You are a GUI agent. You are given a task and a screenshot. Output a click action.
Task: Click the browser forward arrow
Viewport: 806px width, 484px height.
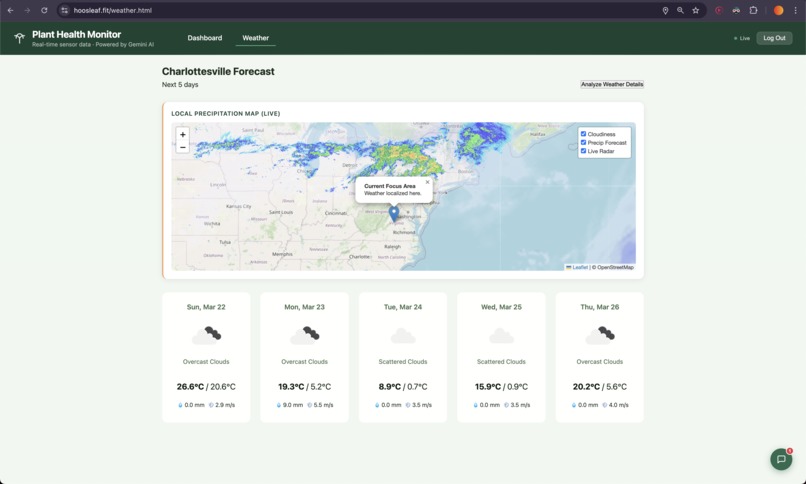[27, 10]
